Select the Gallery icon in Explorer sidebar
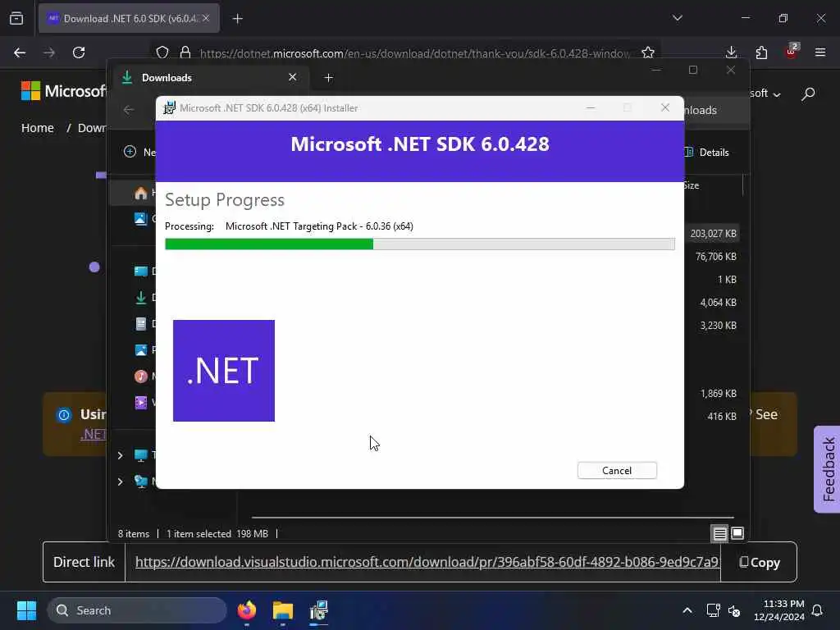 point(140,218)
